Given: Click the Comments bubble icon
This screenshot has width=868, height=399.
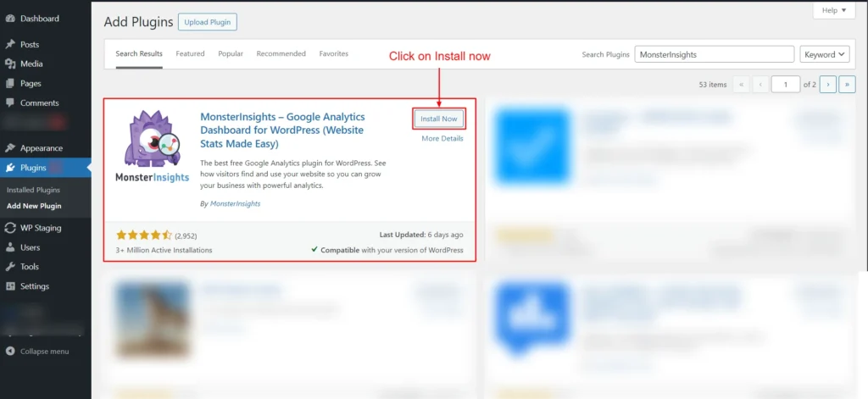Looking at the screenshot, I should 10,103.
